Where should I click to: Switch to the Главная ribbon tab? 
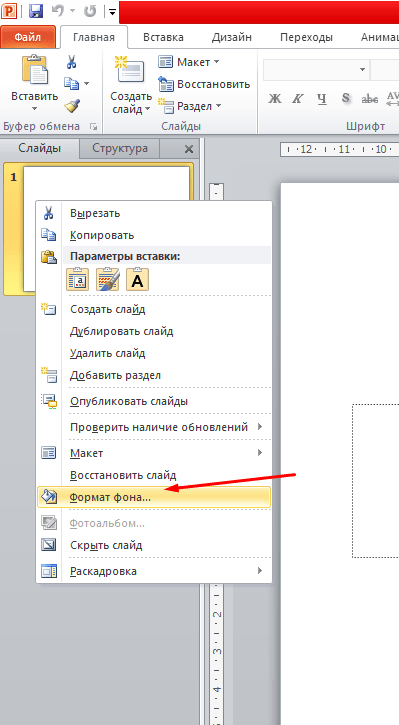click(94, 37)
